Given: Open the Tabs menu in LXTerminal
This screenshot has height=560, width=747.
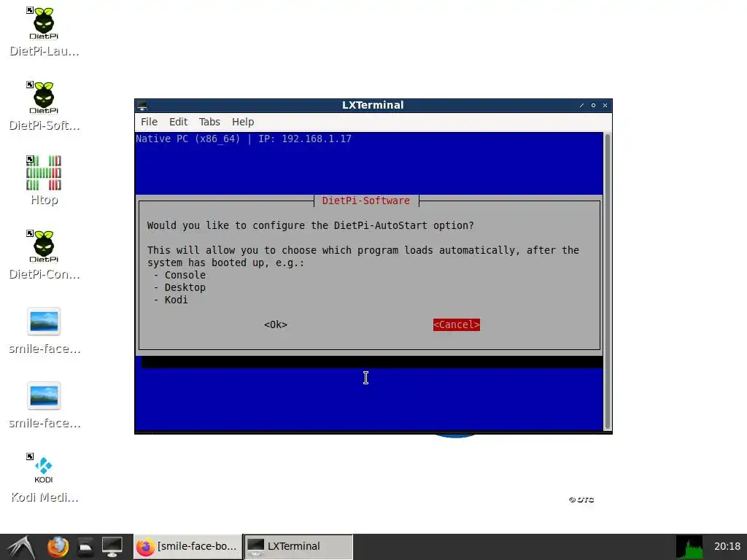Looking at the screenshot, I should (x=209, y=122).
